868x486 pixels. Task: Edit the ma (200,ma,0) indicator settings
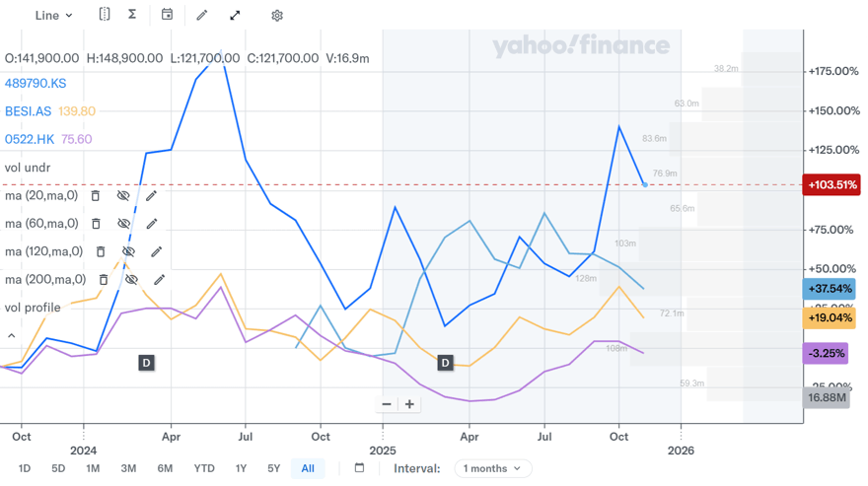click(x=159, y=280)
